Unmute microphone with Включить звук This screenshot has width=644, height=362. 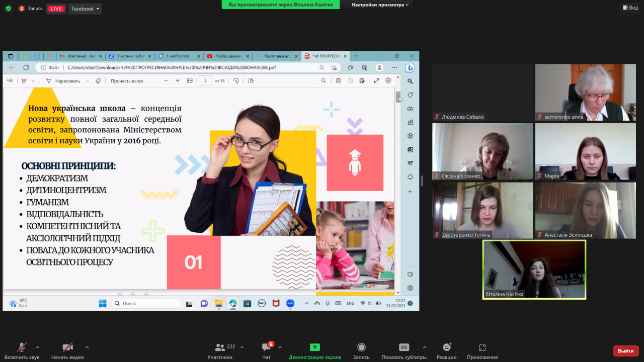coord(22,350)
